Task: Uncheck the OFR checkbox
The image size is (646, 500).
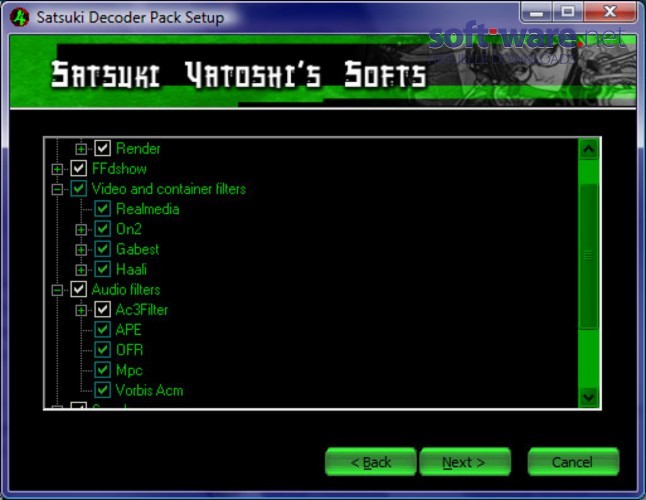Action: 102,350
